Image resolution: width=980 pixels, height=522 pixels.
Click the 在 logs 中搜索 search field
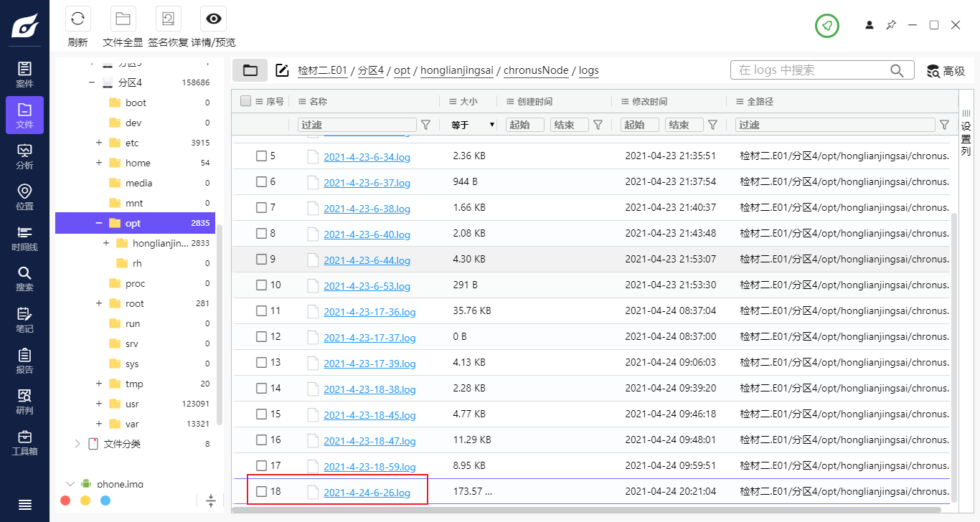pyautogui.click(x=811, y=70)
